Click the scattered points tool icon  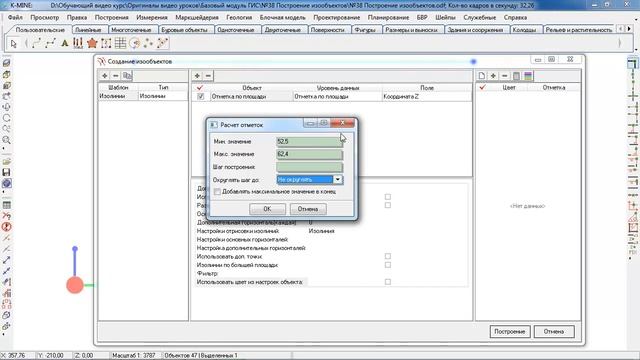[148, 43]
